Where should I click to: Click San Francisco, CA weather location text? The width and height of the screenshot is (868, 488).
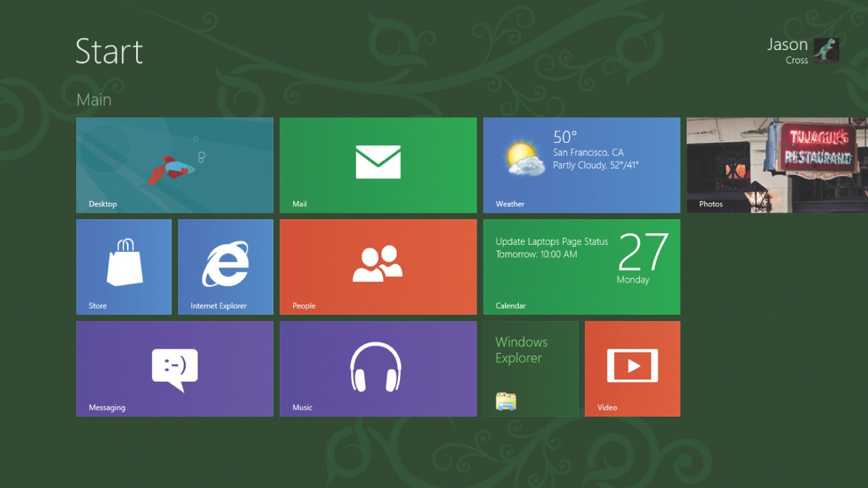pos(588,152)
